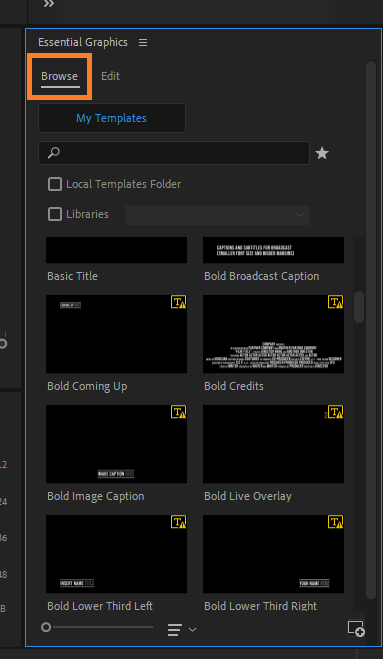Click missing font warning on Bold Coming Up
Image resolution: width=383 pixels, height=659 pixels.
178,302
